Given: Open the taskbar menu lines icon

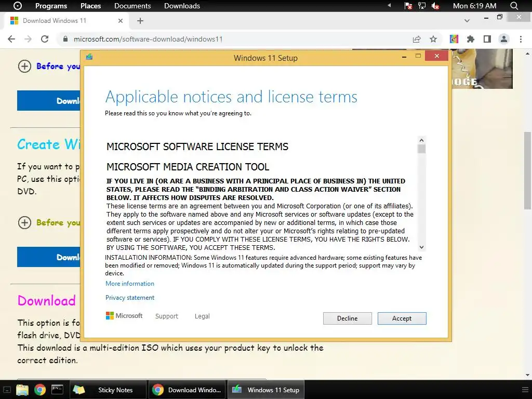Looking at the screenshot, I should point(525,390).
